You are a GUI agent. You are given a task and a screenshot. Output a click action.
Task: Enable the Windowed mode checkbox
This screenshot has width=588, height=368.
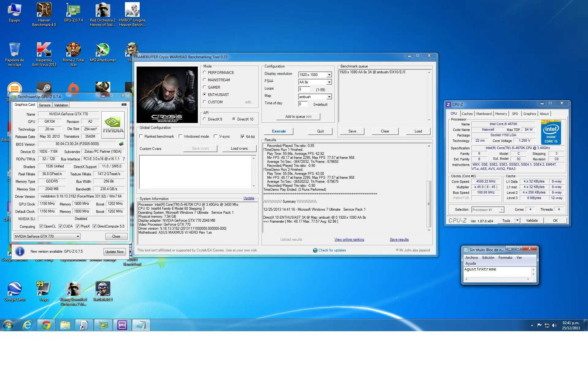[x=180, y=136]
